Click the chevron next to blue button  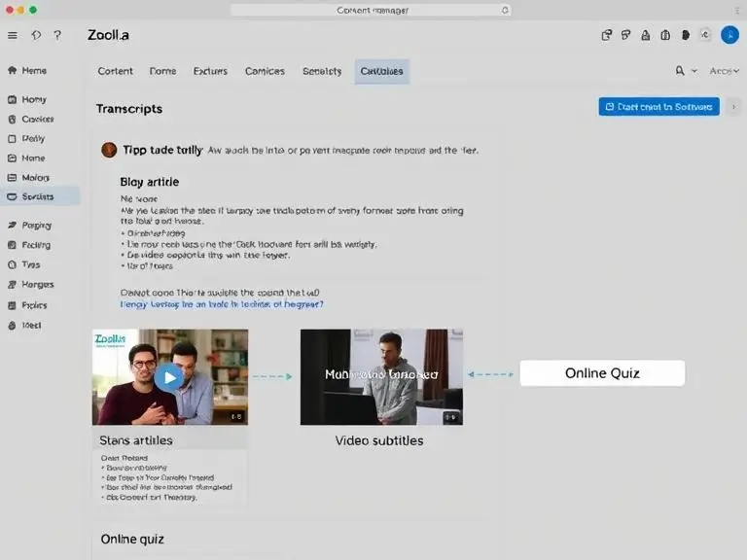[733, 107]
